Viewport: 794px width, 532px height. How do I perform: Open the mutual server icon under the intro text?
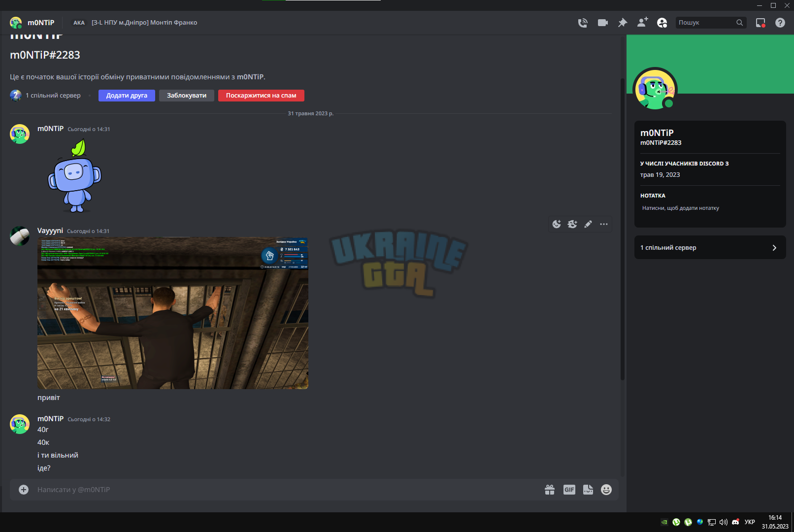(x=16, y=96)
